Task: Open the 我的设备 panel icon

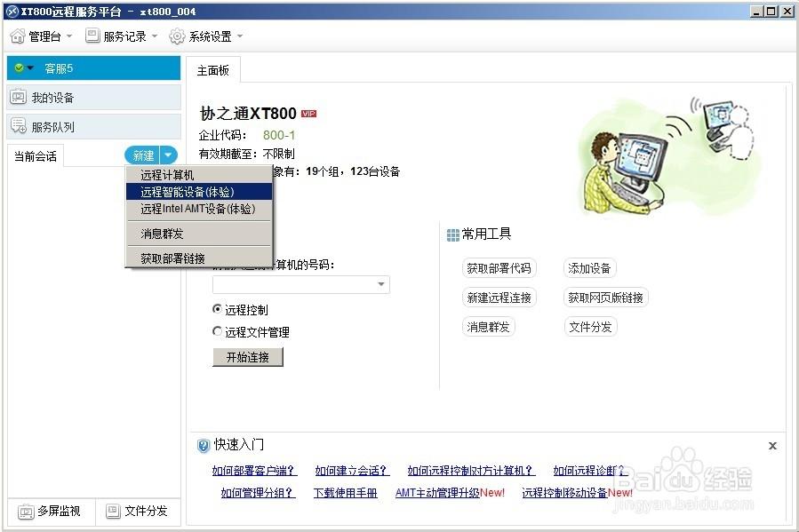Action: click(x=20, y=96)
